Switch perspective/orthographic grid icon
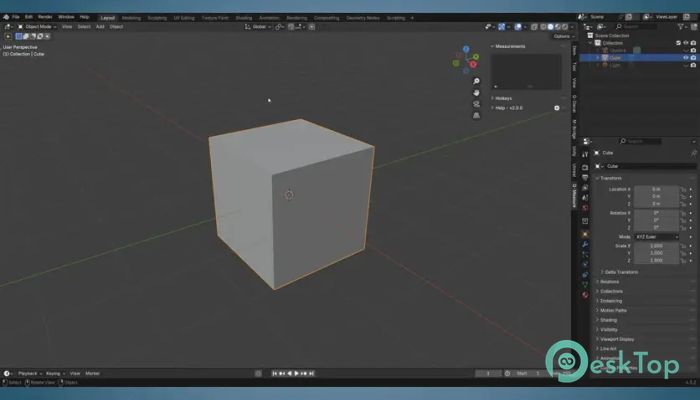 pos(476,116)
